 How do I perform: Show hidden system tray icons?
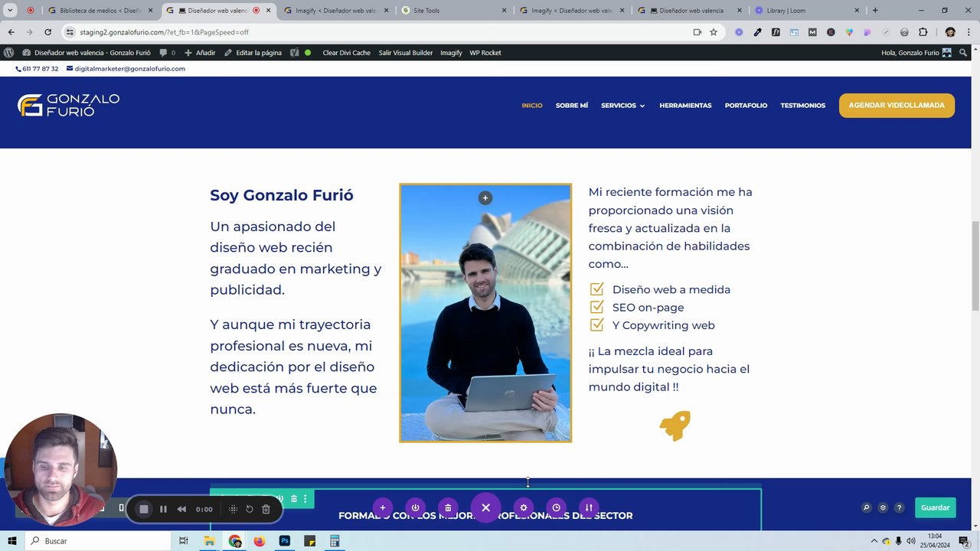click(x=874, y=541)
